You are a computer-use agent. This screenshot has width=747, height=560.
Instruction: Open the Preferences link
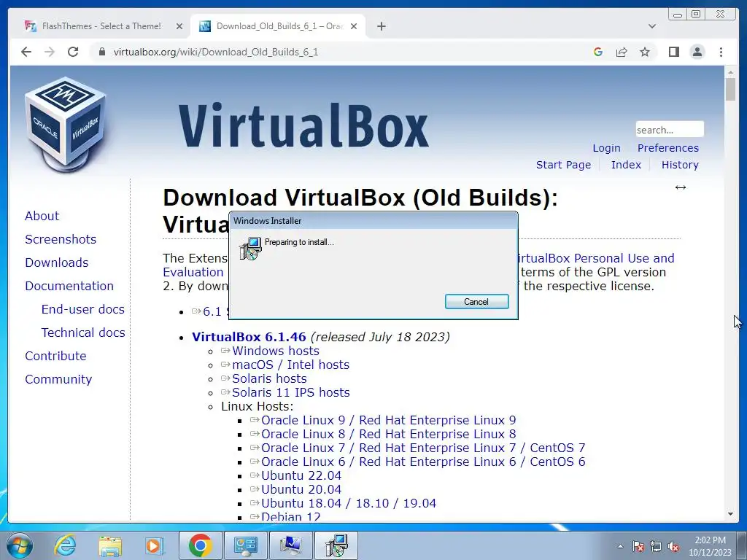click(668, 148)
